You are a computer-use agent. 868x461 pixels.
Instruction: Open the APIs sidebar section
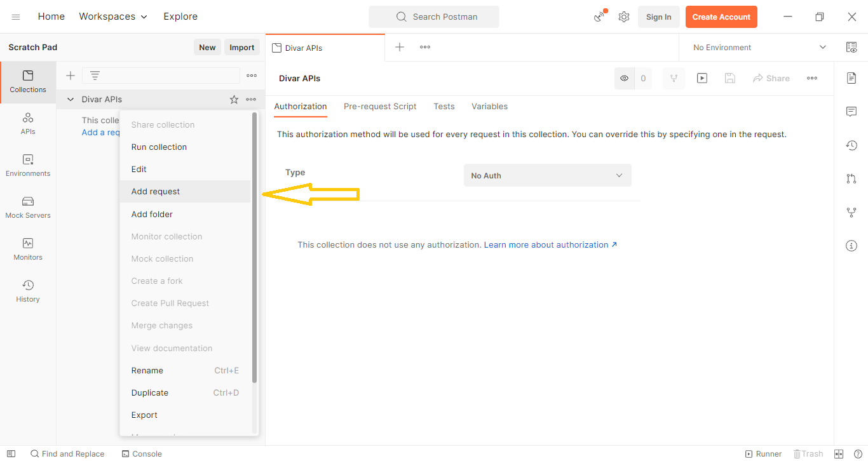pos(28,124)
